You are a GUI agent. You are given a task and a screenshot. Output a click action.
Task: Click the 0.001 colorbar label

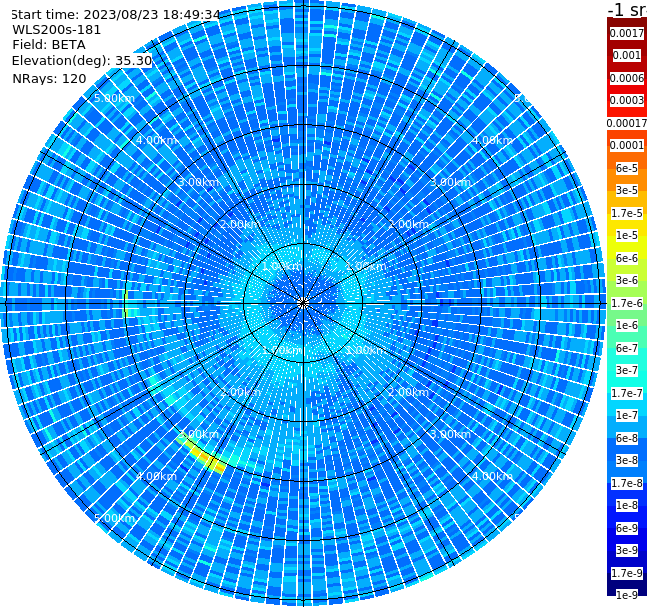[627, 55]
